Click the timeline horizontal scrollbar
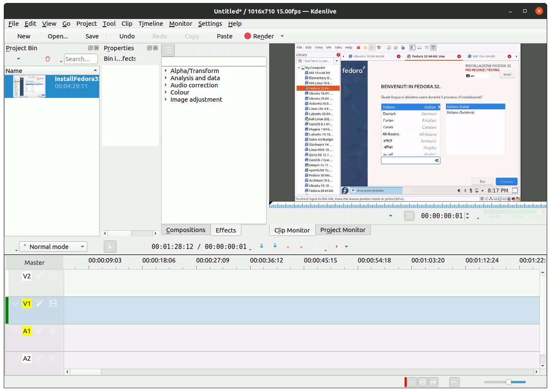The width and height of the screenshot is (551, 392). pyautogui.click(x=303, y=372)
